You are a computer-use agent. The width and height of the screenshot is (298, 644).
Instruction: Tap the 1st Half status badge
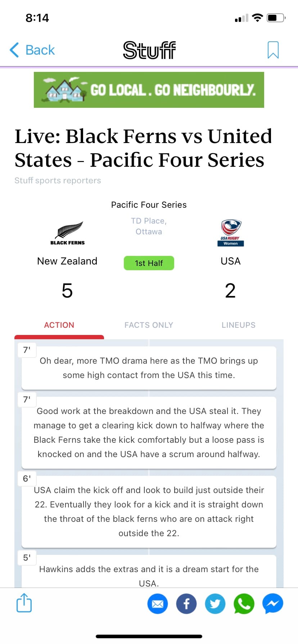point(149,263)
